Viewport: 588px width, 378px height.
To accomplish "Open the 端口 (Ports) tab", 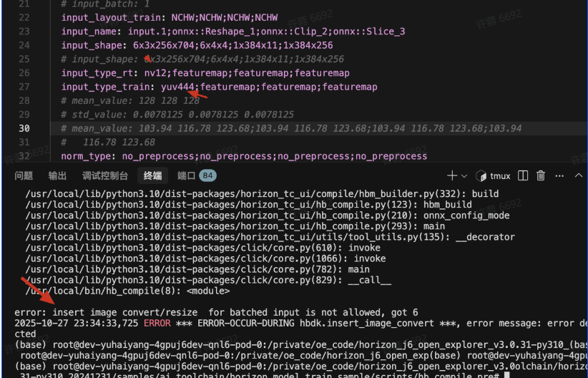I will pyautogui.click(x=186, y=175).
